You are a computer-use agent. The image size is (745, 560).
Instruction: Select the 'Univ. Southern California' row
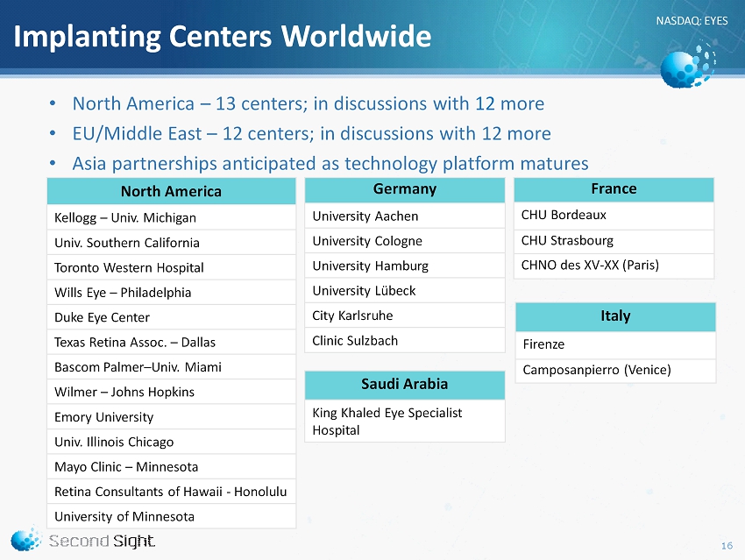[172, 243]
